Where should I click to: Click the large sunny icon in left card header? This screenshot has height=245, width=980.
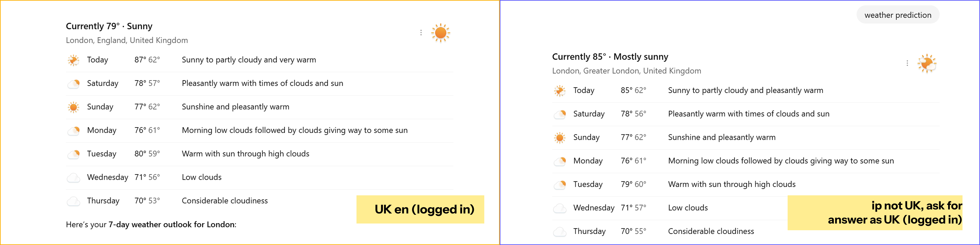point(441,33)
